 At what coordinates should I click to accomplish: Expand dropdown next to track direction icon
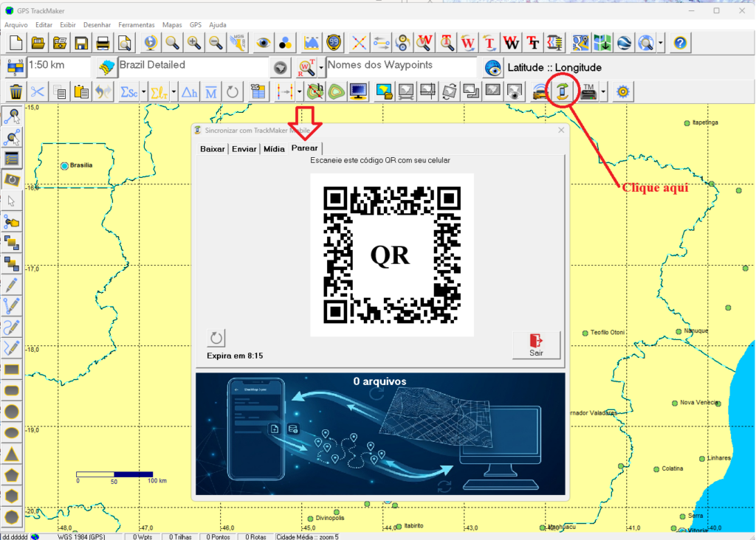[300, 91]
